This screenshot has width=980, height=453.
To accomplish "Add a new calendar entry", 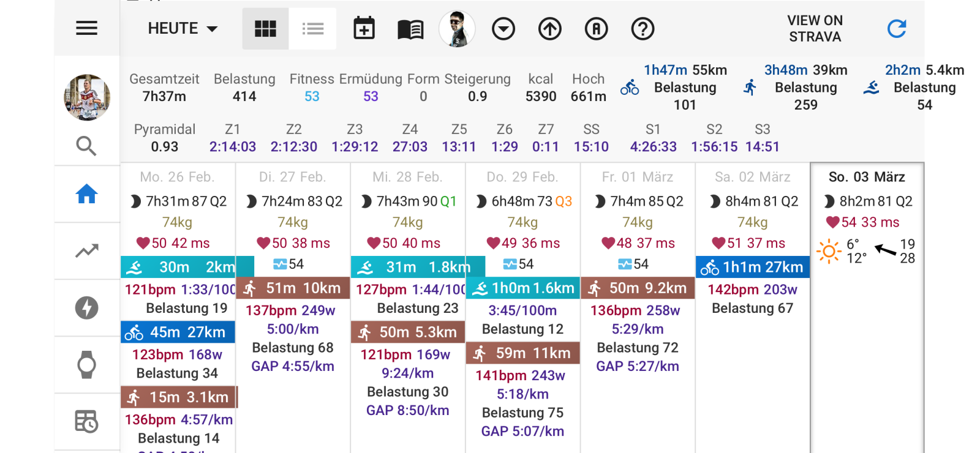I will 364,29.
